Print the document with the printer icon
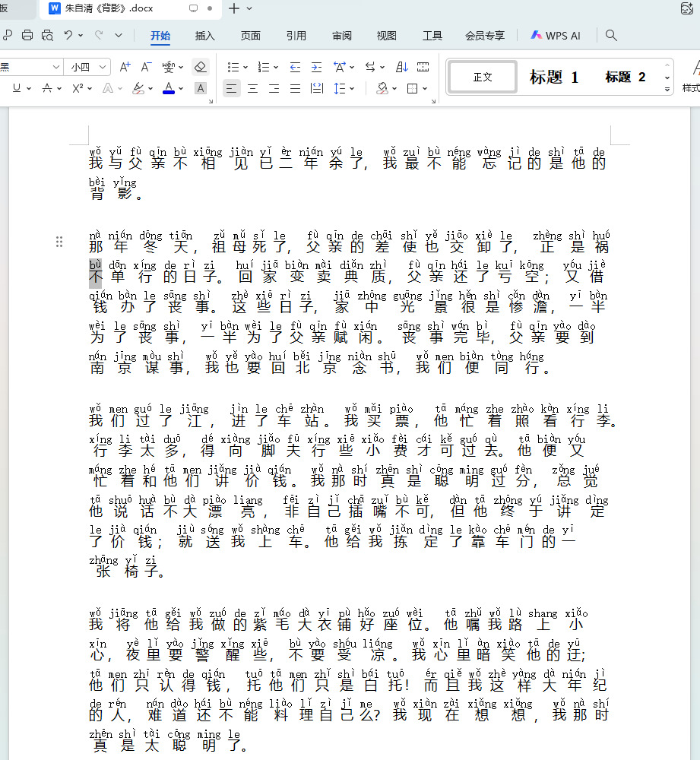Viewport: 700px width, 760px height. [27, 35]
